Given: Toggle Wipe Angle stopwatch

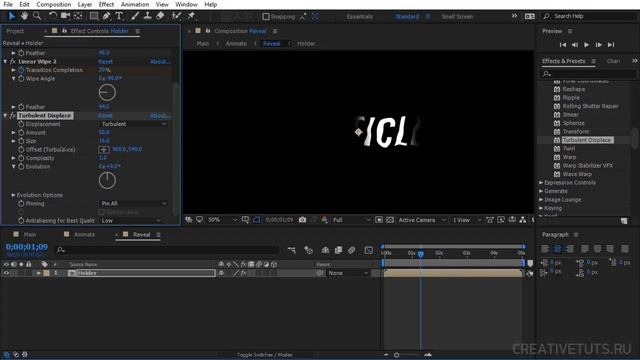Looking at the screenshot, I should [x=21, y=78].
